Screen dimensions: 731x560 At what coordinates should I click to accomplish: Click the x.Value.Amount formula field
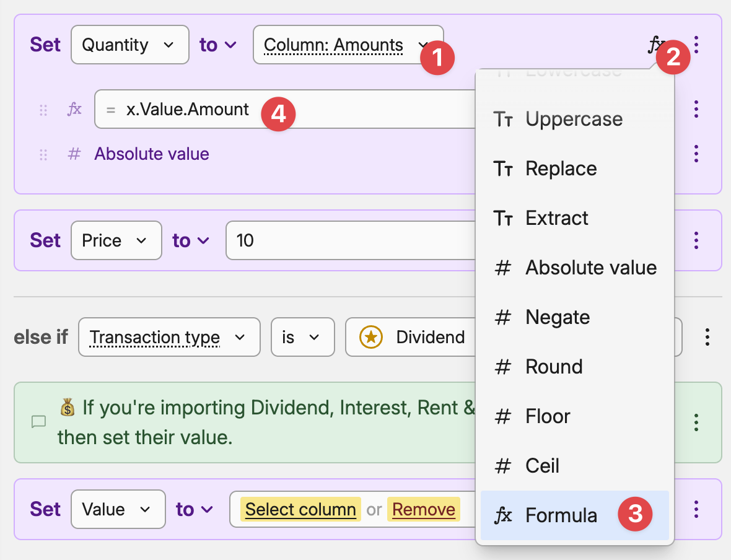pos(285,109)
